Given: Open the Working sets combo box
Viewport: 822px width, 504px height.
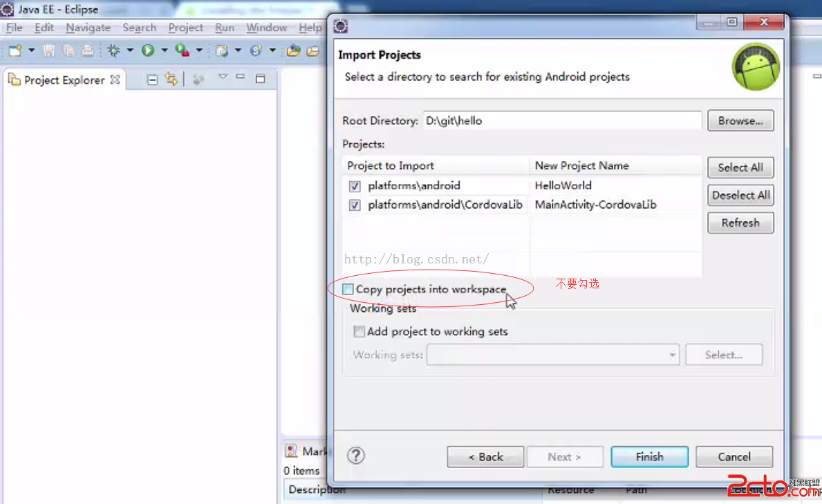Looking at the screenshot, I should pyautogui.click(x=553, y=355).
